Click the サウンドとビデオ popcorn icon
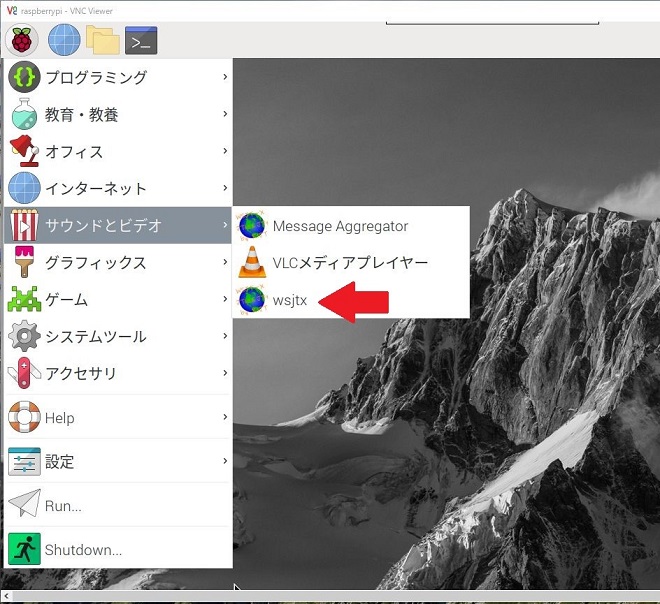660x604 pixels. (24, 225)
